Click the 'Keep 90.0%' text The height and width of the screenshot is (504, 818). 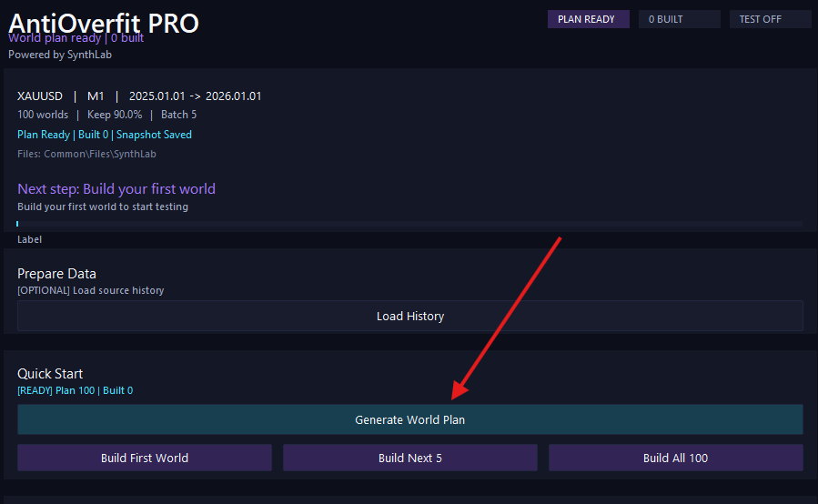[x=115, y=115]
